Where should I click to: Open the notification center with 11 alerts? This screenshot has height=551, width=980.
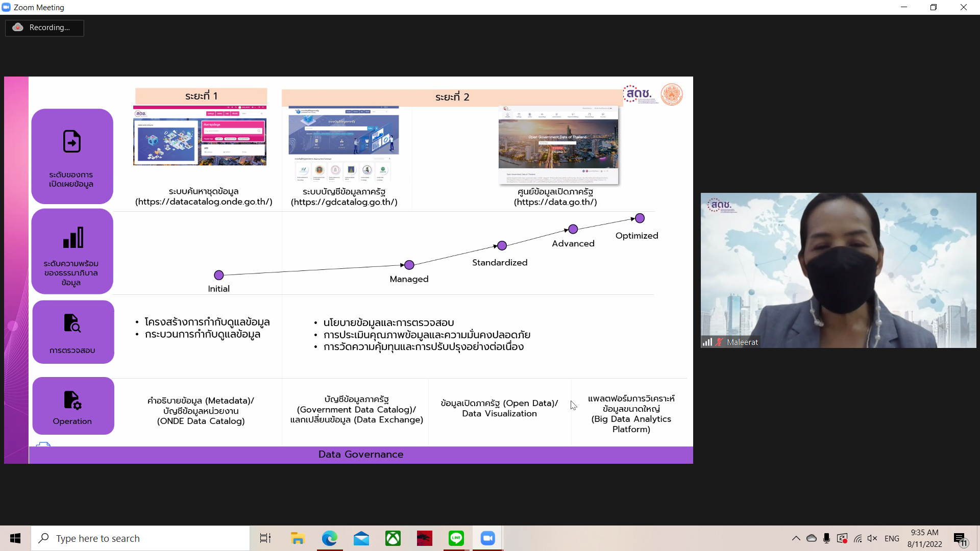pos(960,538)
